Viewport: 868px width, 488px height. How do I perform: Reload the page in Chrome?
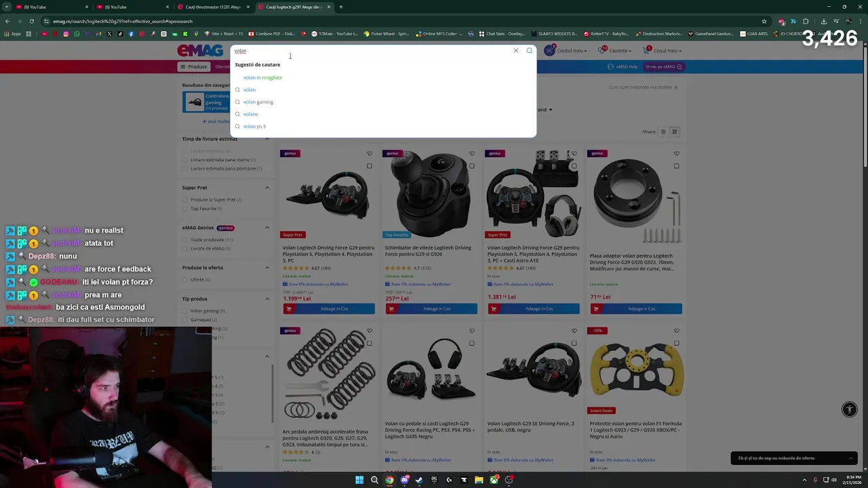[x=31, y=21]
